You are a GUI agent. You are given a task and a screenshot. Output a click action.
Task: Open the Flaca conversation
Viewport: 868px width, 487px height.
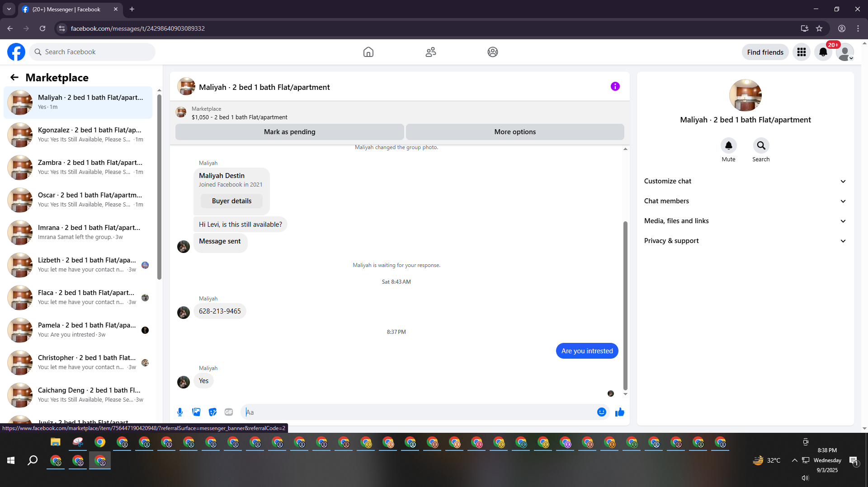(78, 298)
